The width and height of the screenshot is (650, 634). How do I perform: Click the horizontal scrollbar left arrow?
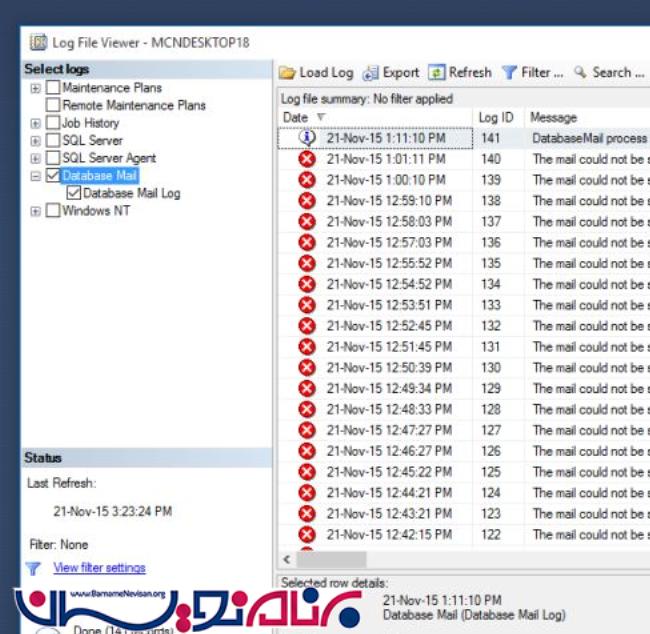click(287, 559)
